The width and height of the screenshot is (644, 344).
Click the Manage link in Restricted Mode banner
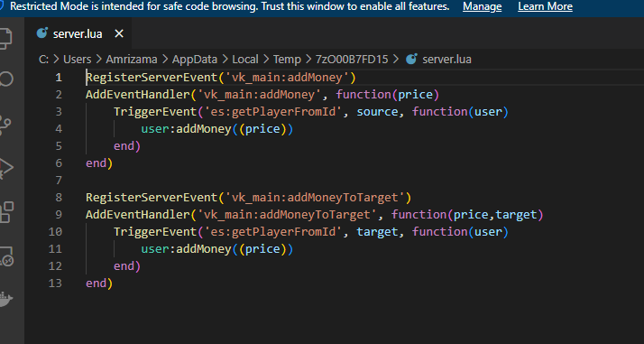482,6
